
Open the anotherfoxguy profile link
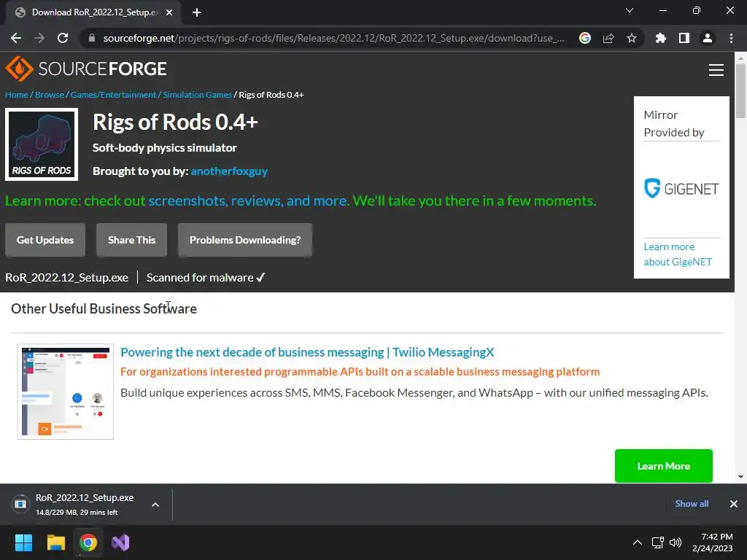click(229, 171)
